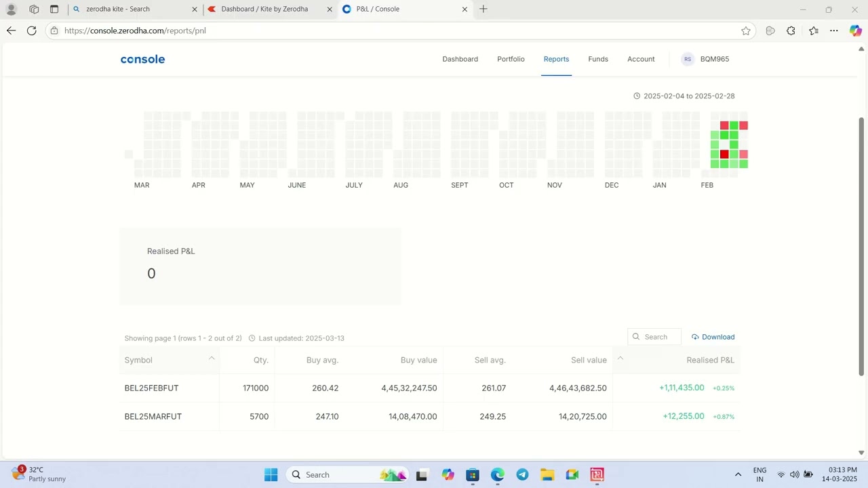Viewport: 868px width, 488px height.
Task: Close the P&L / Console tab
Action: click(465, 9)
